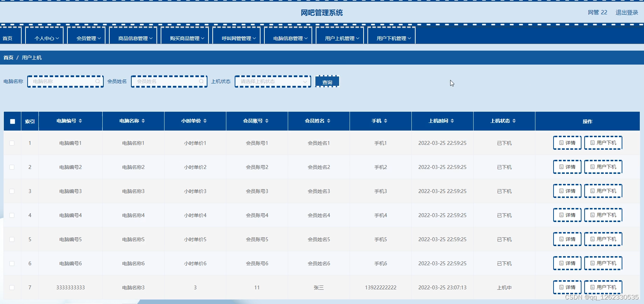Click 用户下机 for row 电脑编号5
Screen dimensions: 644x304
coord(603,239)
